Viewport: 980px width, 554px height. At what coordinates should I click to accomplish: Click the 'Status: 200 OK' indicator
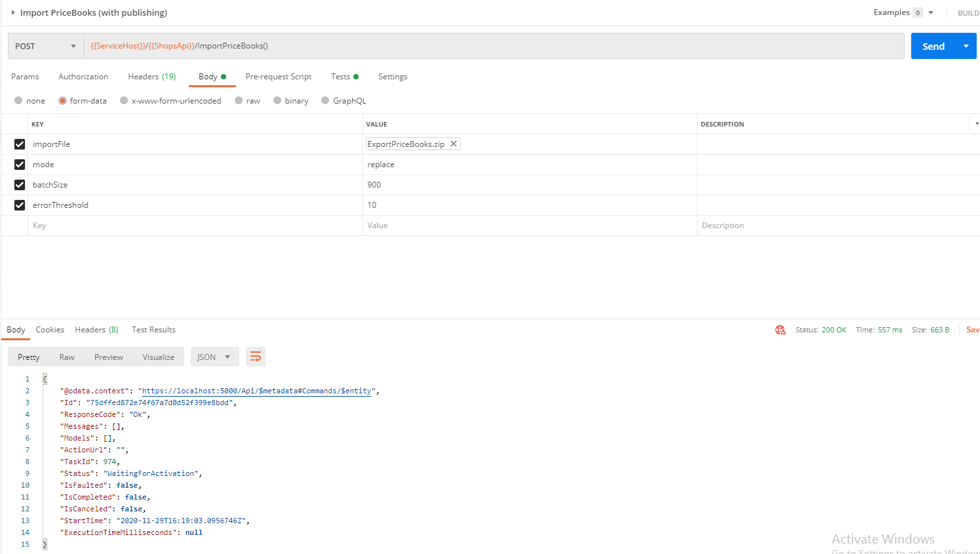[821, 330]
